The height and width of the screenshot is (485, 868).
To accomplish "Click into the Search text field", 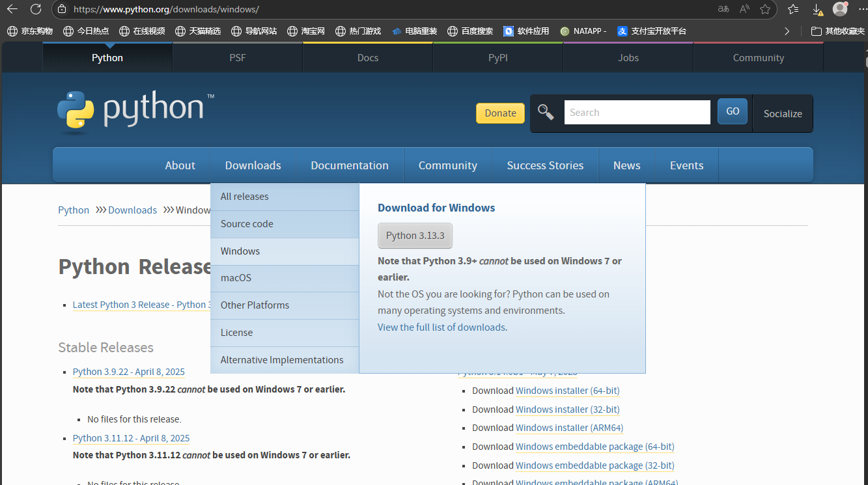I will pyautogui.click(x=636, y=113).
